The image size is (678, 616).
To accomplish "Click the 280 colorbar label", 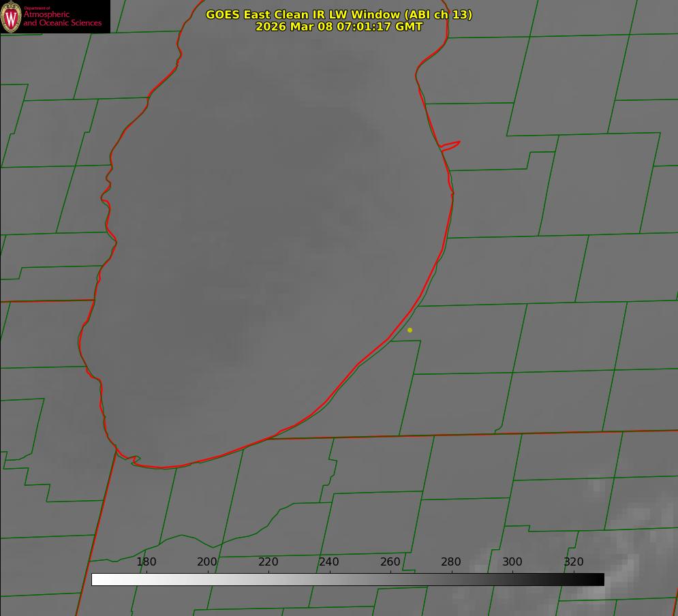I will [x=451, y=561].
